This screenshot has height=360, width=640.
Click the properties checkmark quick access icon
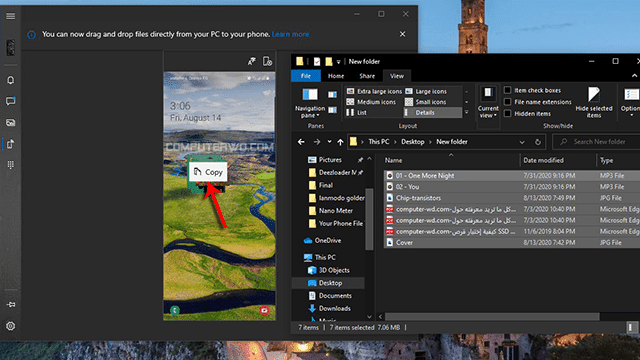coord(317,62)
